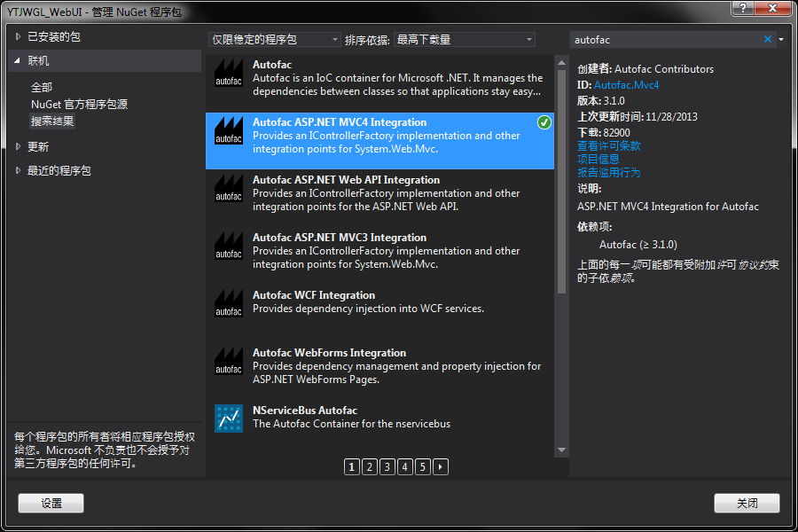Image resolution: width=798 pixels, height=532 pixels.
Task: Open the 最高下载量 sort dropdown
Action: tap(464, 39)
